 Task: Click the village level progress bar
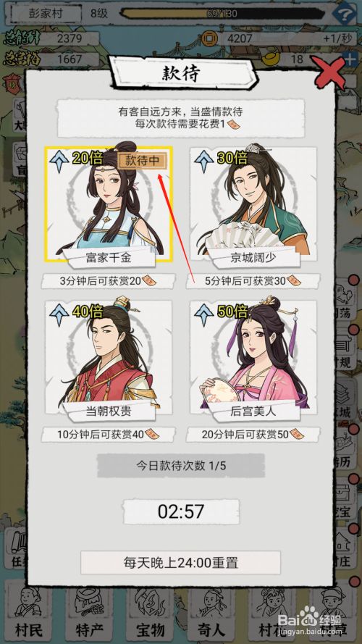click(222, 14)
